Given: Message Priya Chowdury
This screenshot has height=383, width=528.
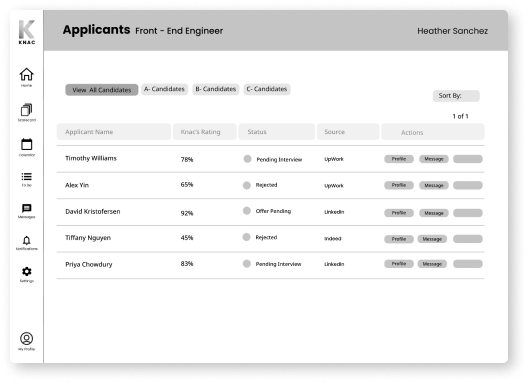Looking at the screenshot, I should pyautogui.click(x=432, y=264).
